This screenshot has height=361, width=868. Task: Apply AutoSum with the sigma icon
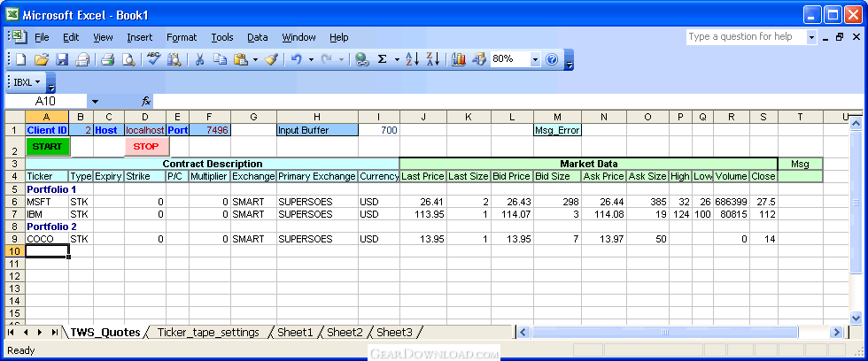[x=382, y=59]
